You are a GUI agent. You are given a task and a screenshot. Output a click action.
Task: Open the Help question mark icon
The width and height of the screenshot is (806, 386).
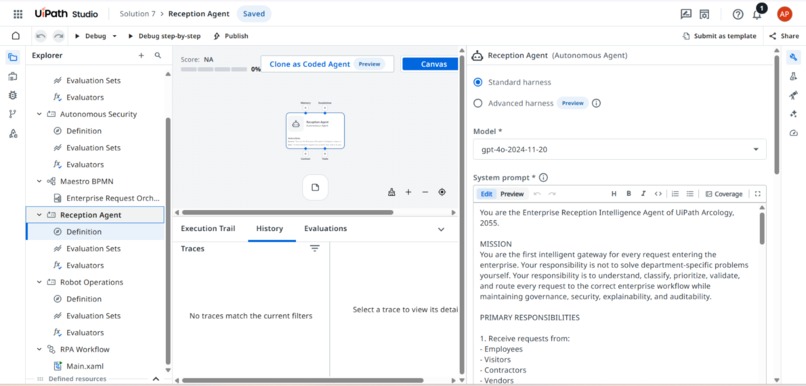738,14
